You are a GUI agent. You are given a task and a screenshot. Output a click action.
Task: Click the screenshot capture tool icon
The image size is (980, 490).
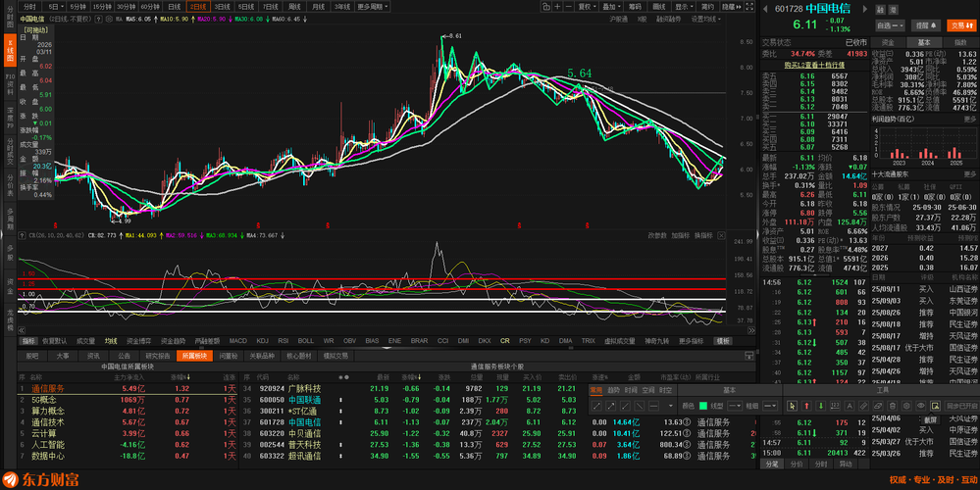(936, 406)
